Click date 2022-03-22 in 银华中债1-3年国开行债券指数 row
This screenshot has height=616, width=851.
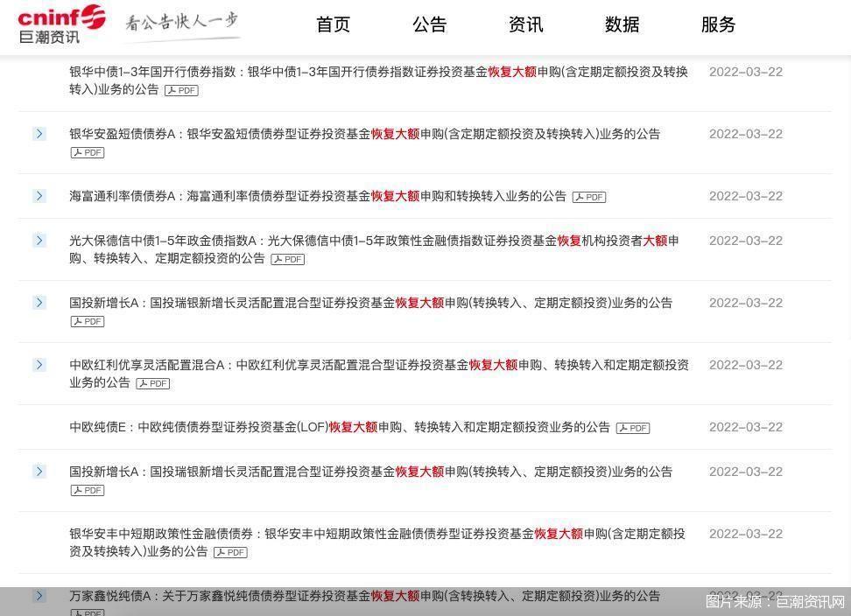tap(746, 72)
